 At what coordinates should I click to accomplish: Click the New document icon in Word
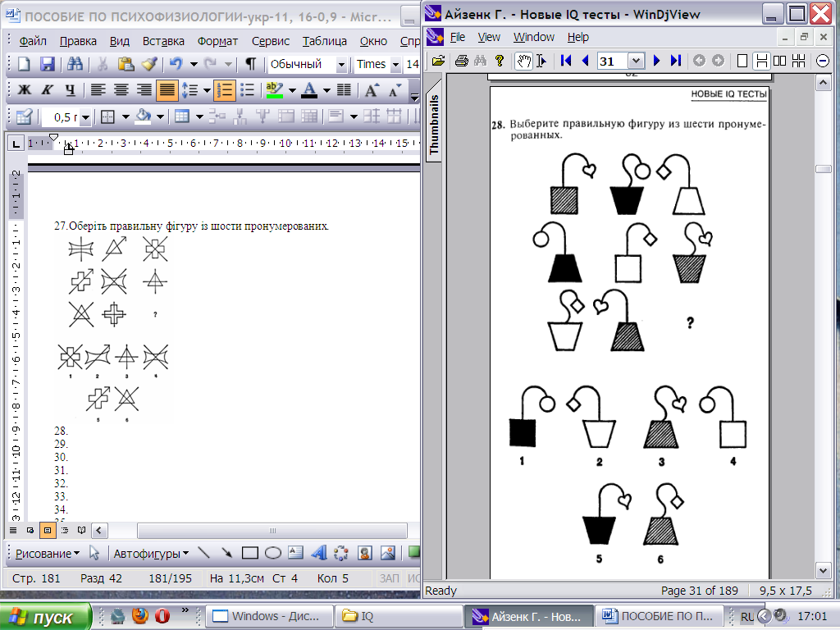(24, 64)
